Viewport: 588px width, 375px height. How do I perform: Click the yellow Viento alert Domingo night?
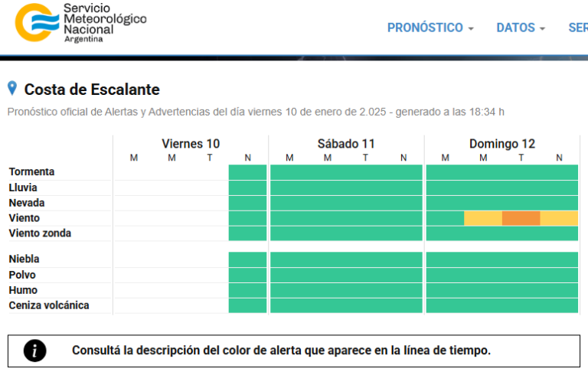pyautogui.click(x=559, y=218)
